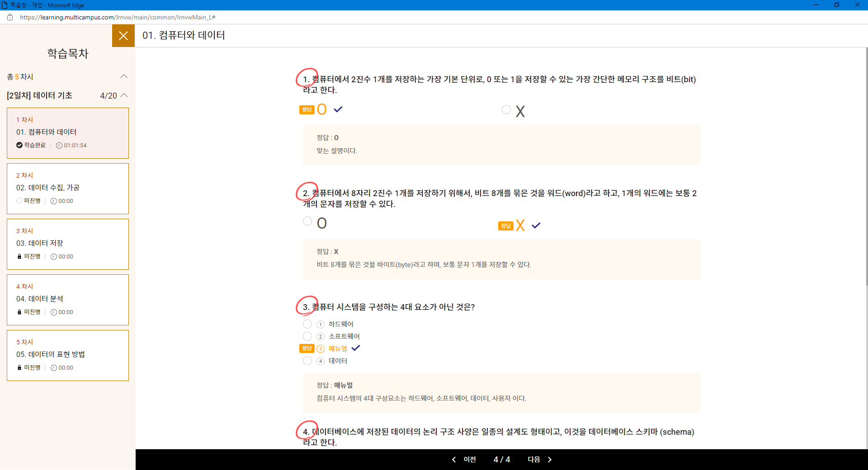The image size is (868, 470).
Task: Open lesson 03. 데이터 저장
Action: coord(68,244)
